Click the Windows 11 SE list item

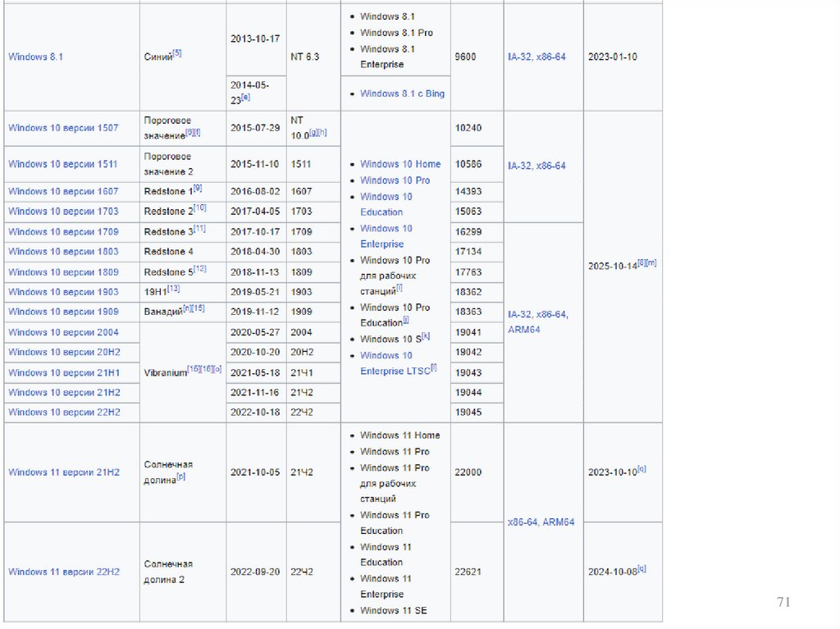click(393, 610)
